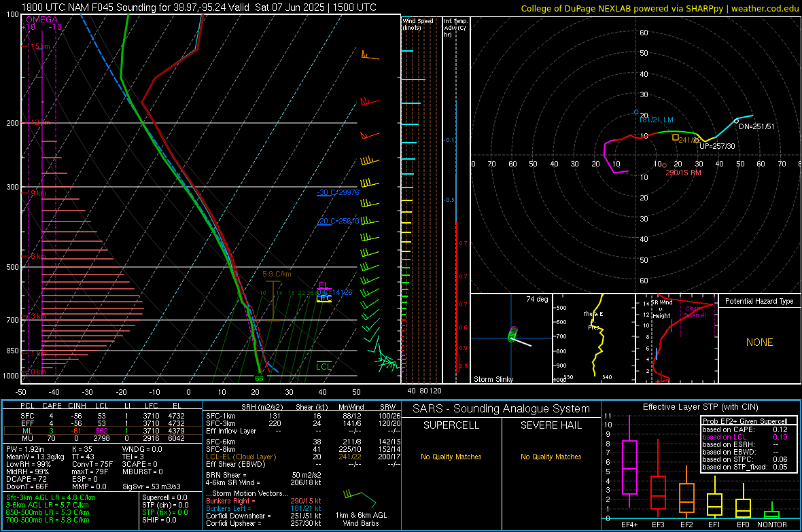The image size is (802, 532).
Task: Click the 'SHIP = 0.0' value
Action: [x=159, y=520]
